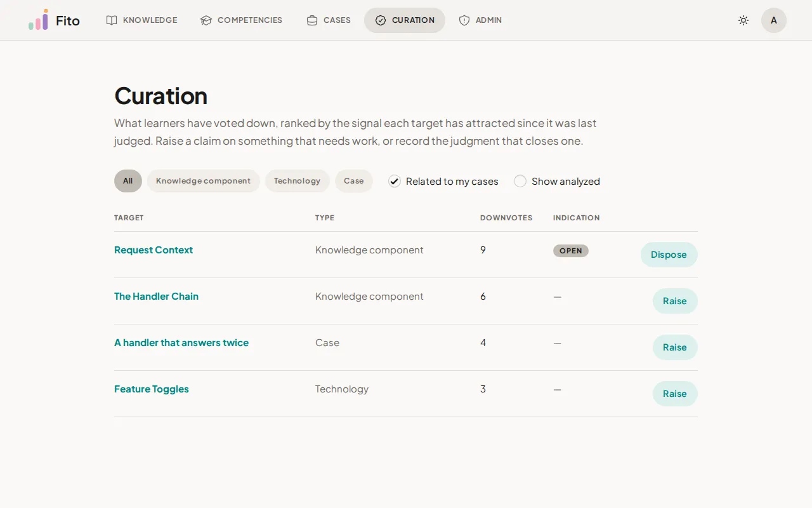Click Dispose for Request Context
Image resolution: width=812 pixels, height=508 pixels.
tap(669, 255)
